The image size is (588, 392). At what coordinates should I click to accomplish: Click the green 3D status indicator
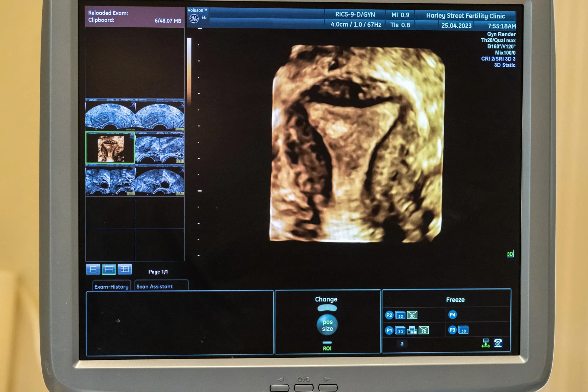[x=511, y=255]
